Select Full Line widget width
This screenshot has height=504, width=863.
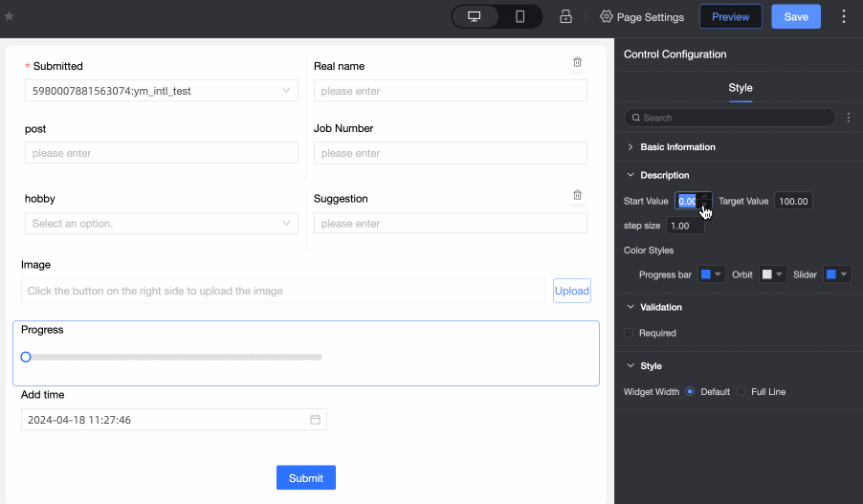click(741, 392)
